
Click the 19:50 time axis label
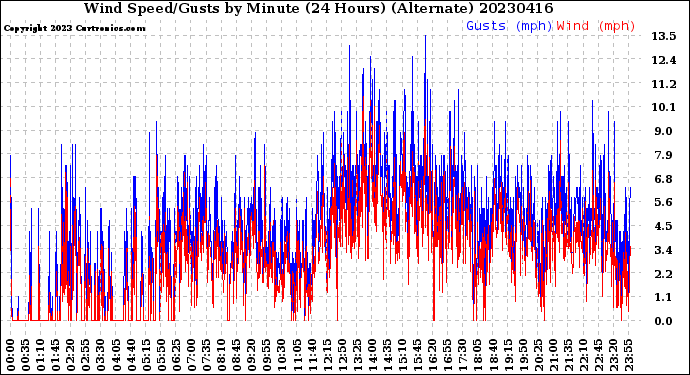[x=522, y=355]
